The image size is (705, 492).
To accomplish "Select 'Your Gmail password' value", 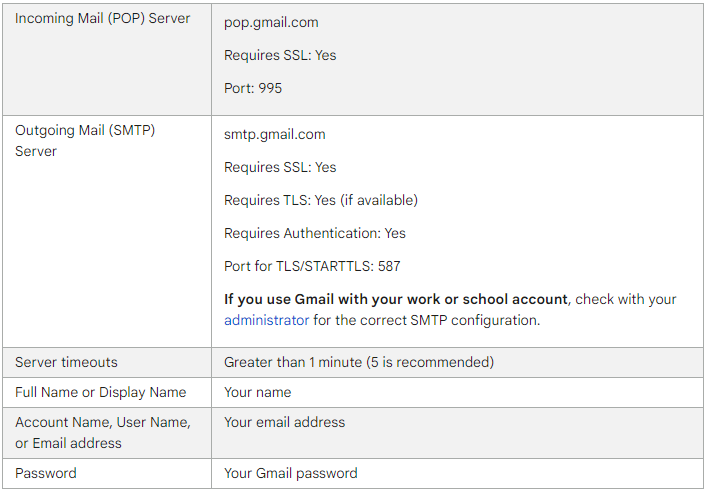I will tap(290, 473).
